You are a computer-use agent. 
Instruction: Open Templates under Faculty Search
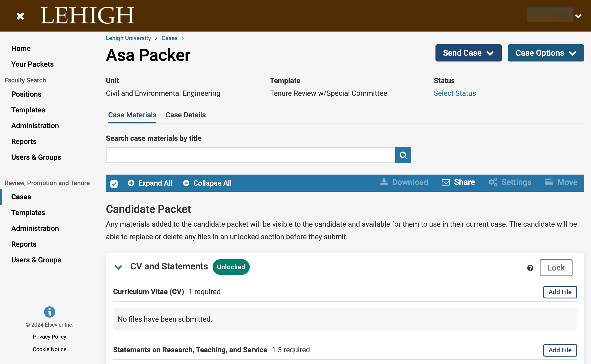tap(28, 110)
